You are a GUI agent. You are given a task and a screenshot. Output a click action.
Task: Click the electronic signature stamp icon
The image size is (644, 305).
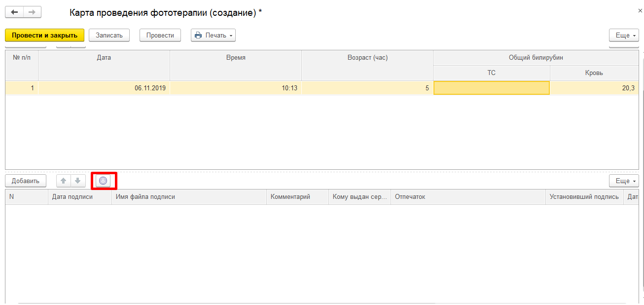(103, 181)
